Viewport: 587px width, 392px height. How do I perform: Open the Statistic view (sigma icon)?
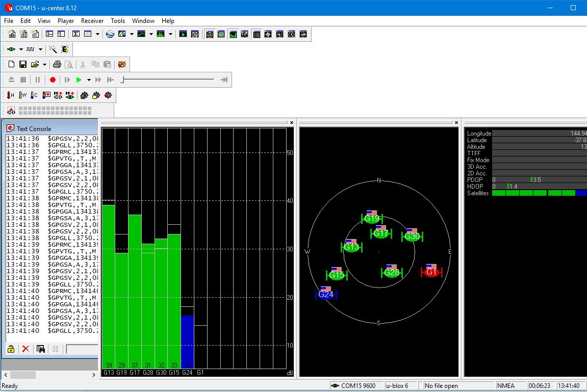pos(76,34)
